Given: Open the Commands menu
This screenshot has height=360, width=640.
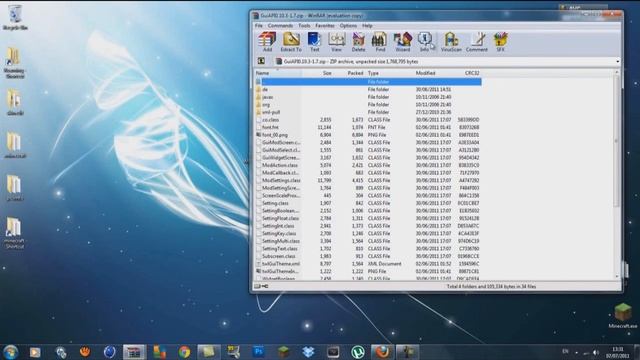Looking at the screenshot, I should click(280, 25).
